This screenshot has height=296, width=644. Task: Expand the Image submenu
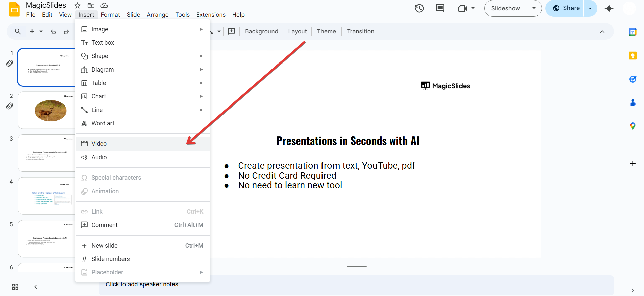pyautogui.click(x=143, y=29)
